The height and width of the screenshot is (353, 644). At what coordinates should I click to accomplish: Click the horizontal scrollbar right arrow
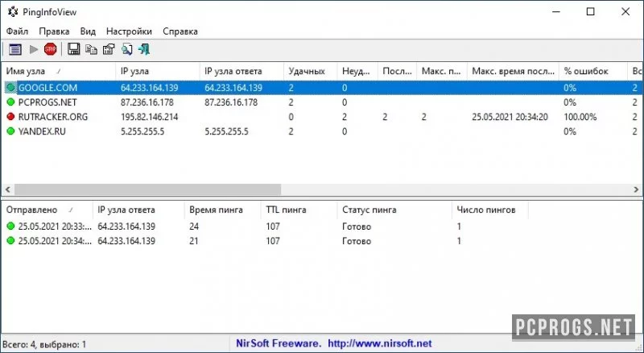[636, 189]
